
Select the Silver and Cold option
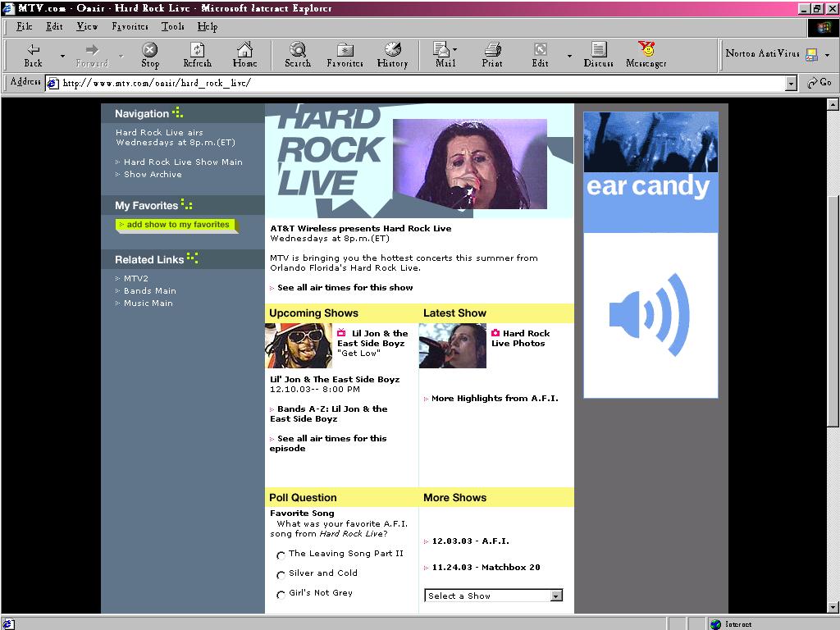(x=281, y=575)
